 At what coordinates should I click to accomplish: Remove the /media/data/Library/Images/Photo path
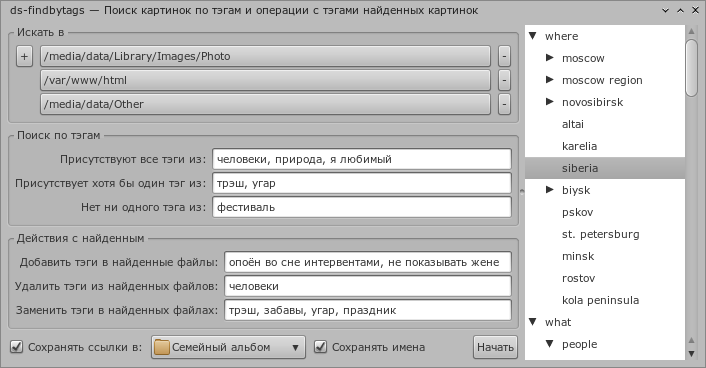pyautogui.click(x=504, y=57)
